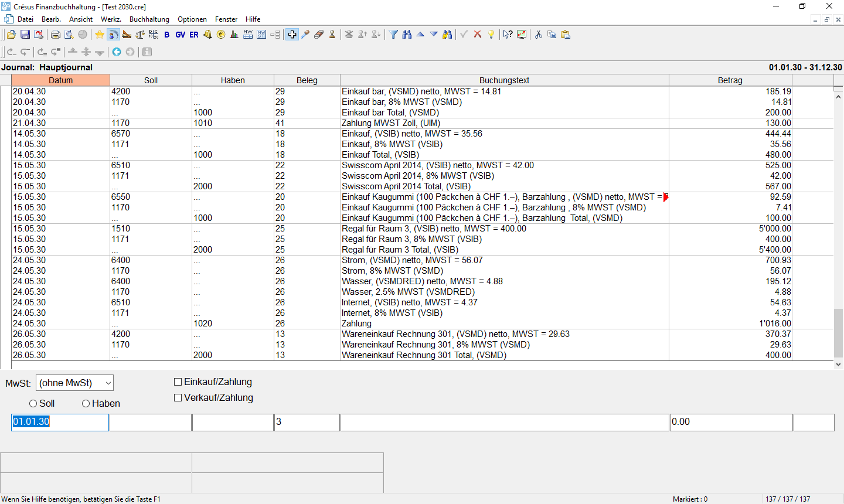Click the blue back arrow icon

[117, 52]
